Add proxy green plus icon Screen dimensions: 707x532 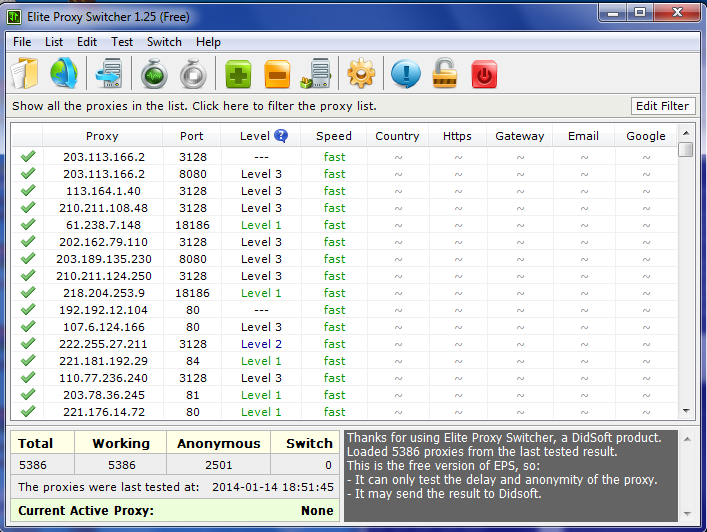pos(238,74)
